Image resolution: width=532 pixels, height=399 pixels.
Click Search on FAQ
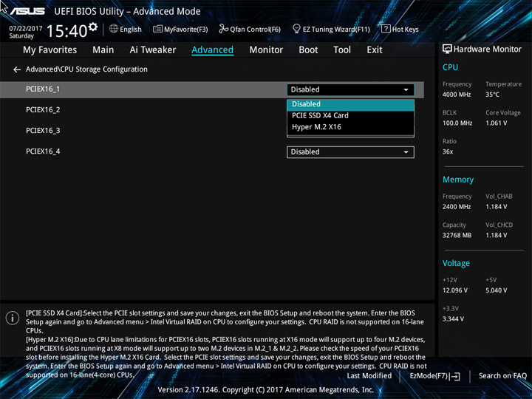click(x=502, y=376)
